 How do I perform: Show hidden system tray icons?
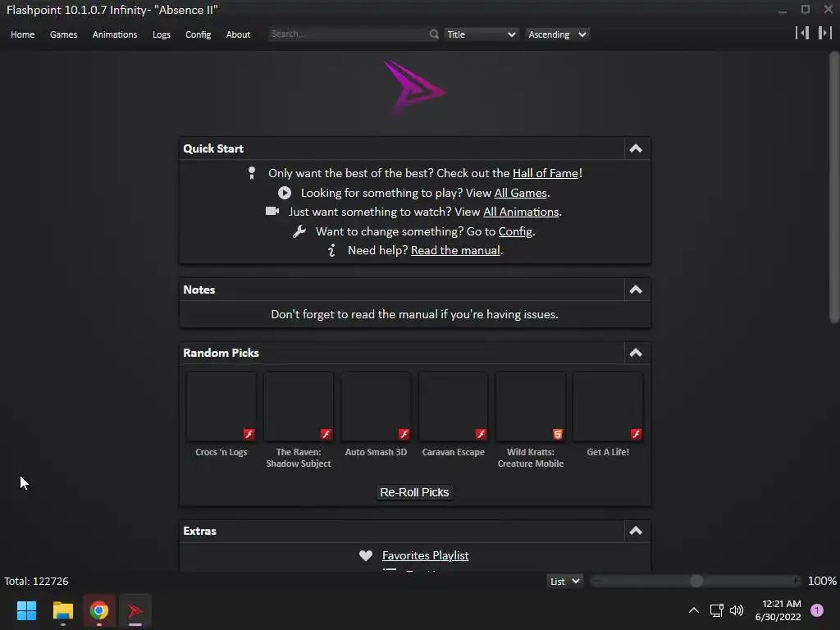click(693, 610)
